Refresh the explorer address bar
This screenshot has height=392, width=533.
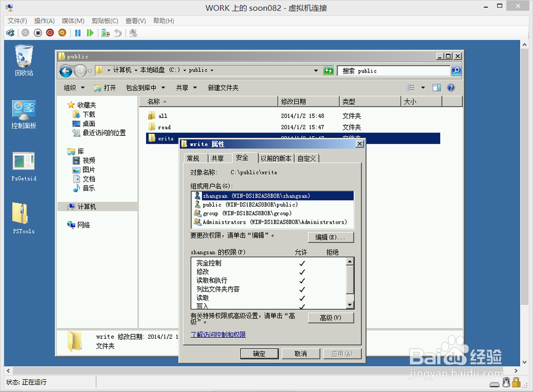coord(329,71)
